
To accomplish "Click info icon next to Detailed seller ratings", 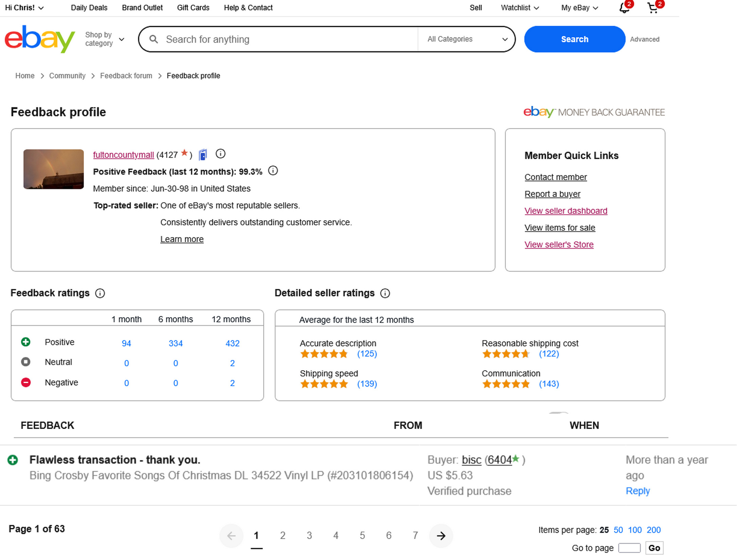I will coord(385,293).
